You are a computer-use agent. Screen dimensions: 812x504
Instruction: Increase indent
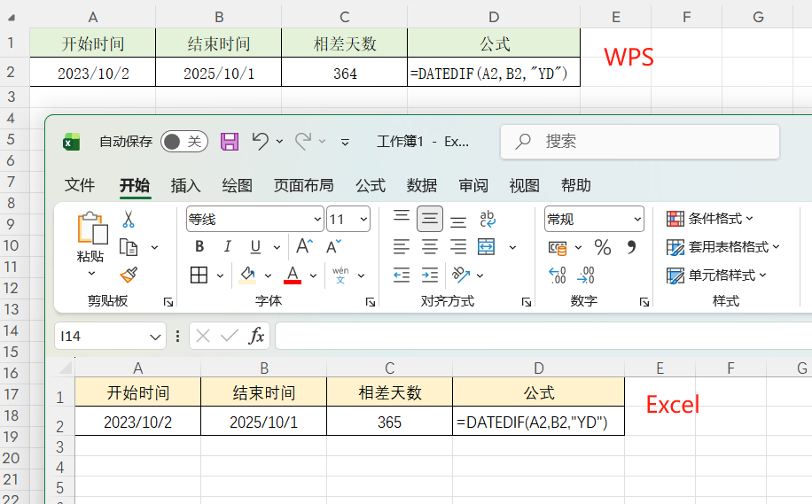pos(430,275)
